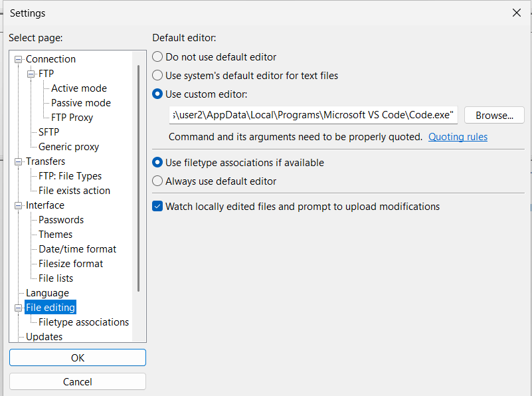Click the Browse button for custom editor

[493, 115]
